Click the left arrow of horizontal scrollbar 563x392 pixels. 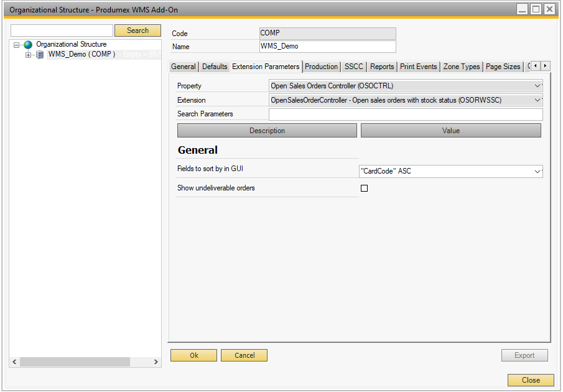[14, 362]
